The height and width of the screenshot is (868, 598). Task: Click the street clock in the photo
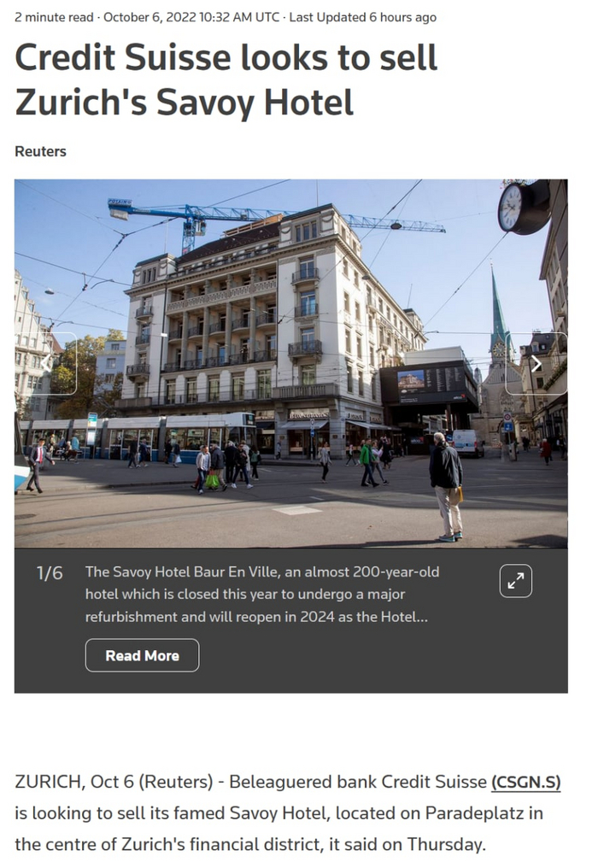[522, 207]
